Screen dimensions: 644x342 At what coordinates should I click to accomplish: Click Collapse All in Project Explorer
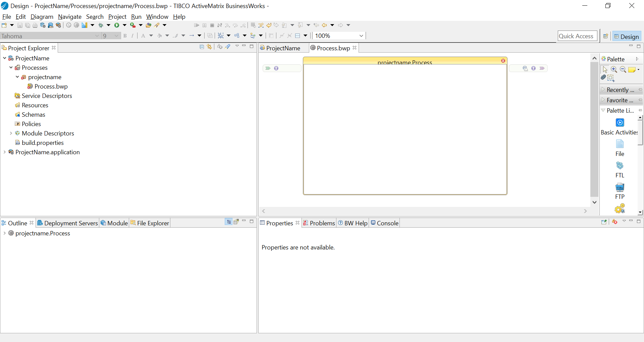(202, 47)
